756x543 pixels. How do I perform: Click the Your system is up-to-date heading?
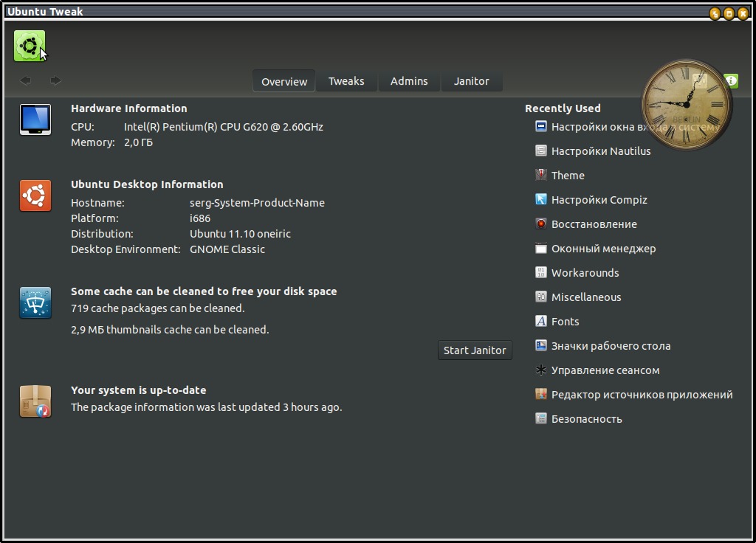point(138,390)
